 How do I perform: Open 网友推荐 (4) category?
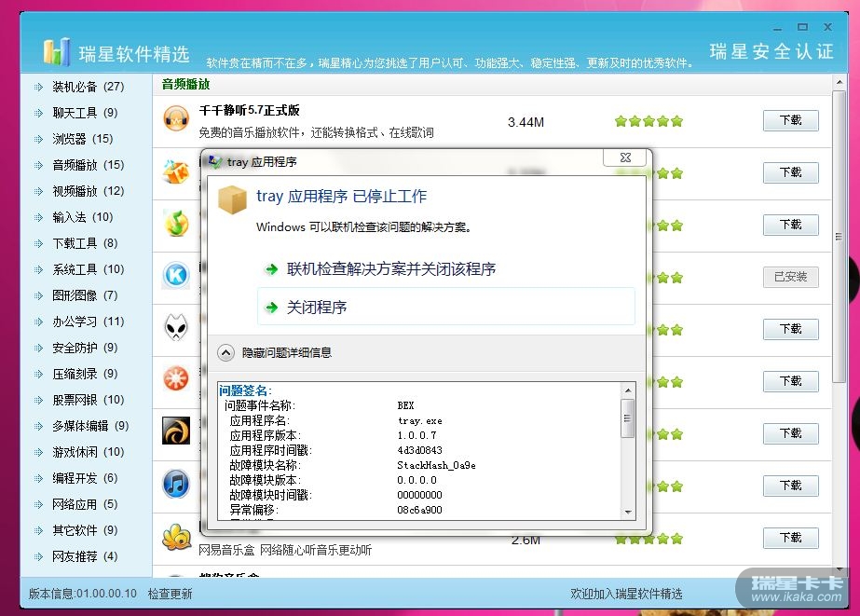pyautogui.click(x=85, y=556)
